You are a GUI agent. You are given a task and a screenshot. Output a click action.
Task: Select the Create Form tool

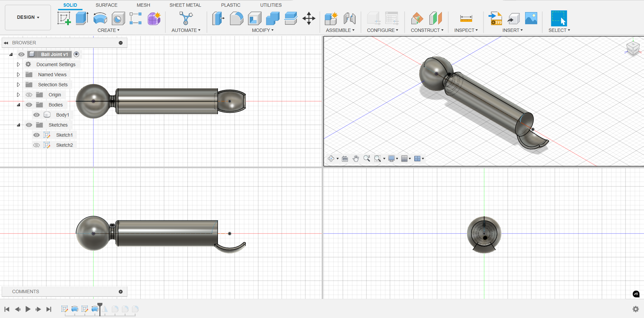[x=154, y=18]
